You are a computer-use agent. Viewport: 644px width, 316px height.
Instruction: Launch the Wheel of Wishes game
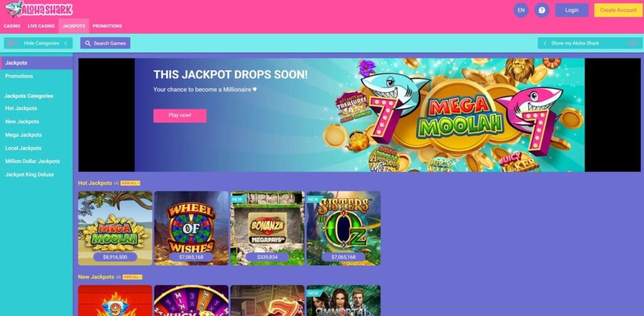pyautogui.click(x=191, y=228)
